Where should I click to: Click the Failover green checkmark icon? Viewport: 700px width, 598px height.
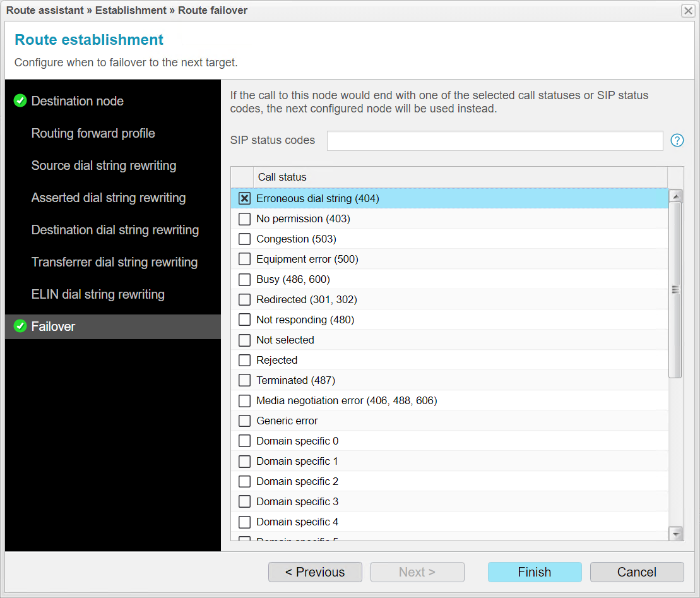click(x=20, y=326)
